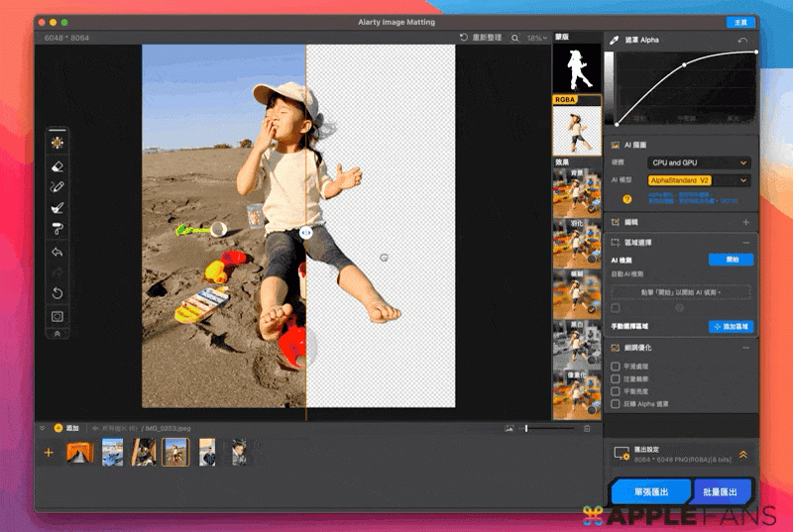Click the circular Reset icon in left toolbar
The height and width of the screenshot is (532, 793).
[x=57, y=293]
